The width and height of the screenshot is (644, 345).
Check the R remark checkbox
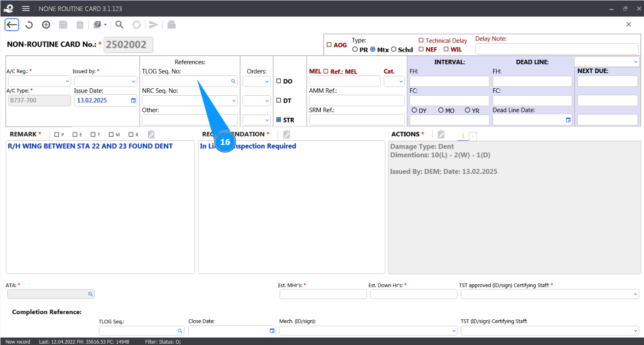(x=131, y=134)
